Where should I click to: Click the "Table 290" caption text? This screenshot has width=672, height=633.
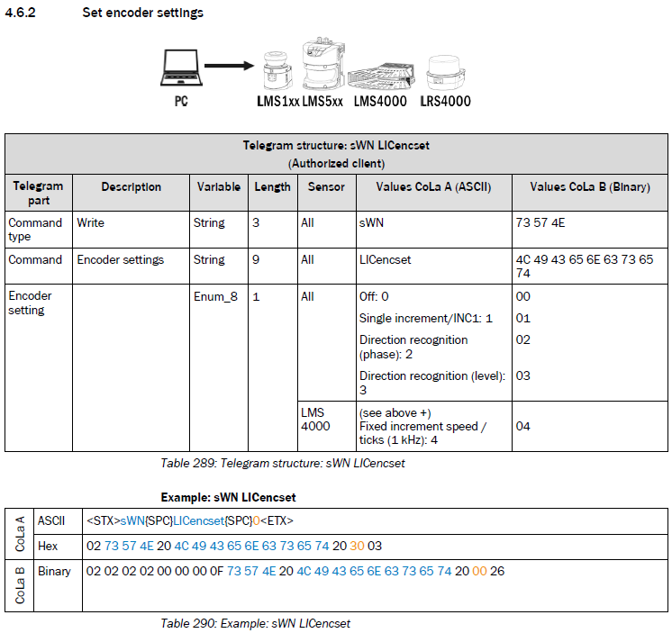255,623
